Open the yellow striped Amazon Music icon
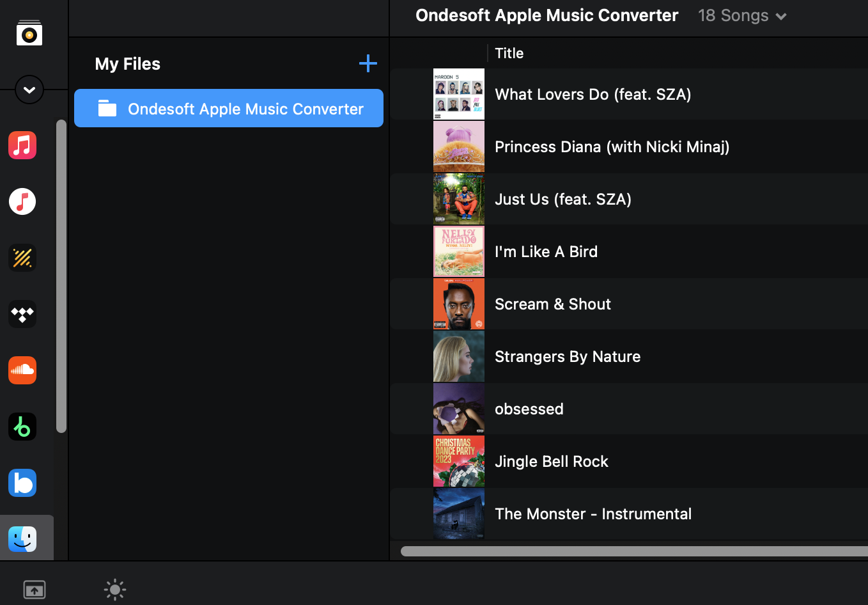Screen dimensions: 868x605 (22, 258)
